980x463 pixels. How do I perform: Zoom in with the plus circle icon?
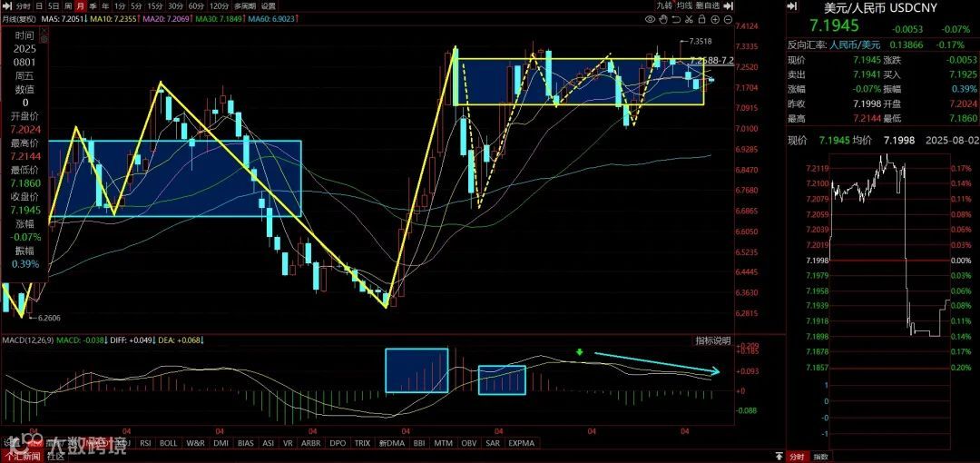pyautogui.click(x=715, y=19)
